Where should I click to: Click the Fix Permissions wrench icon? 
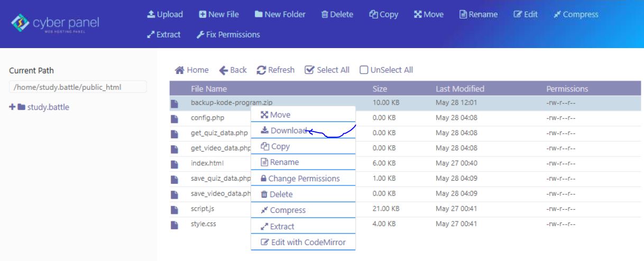tap(200, 35)
